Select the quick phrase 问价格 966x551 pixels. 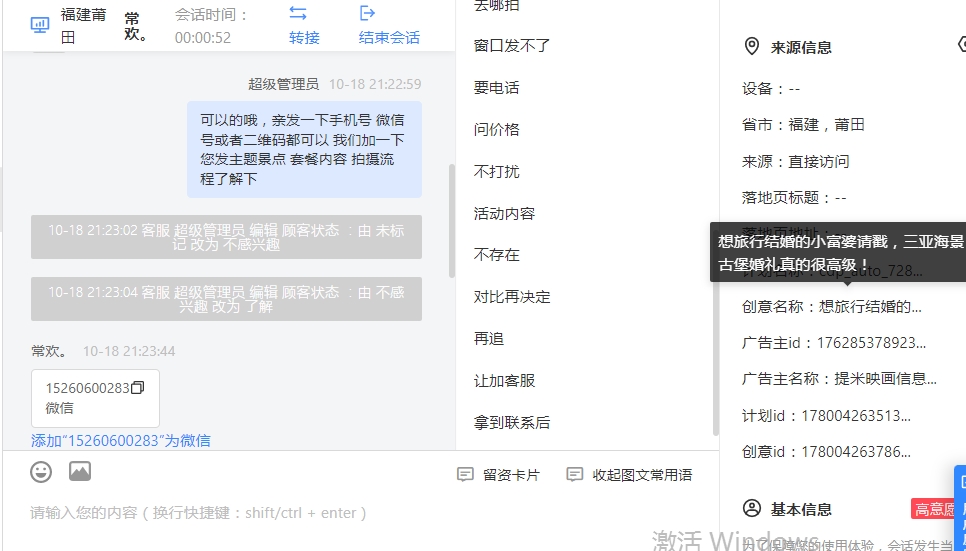click(x=497, y=129)
